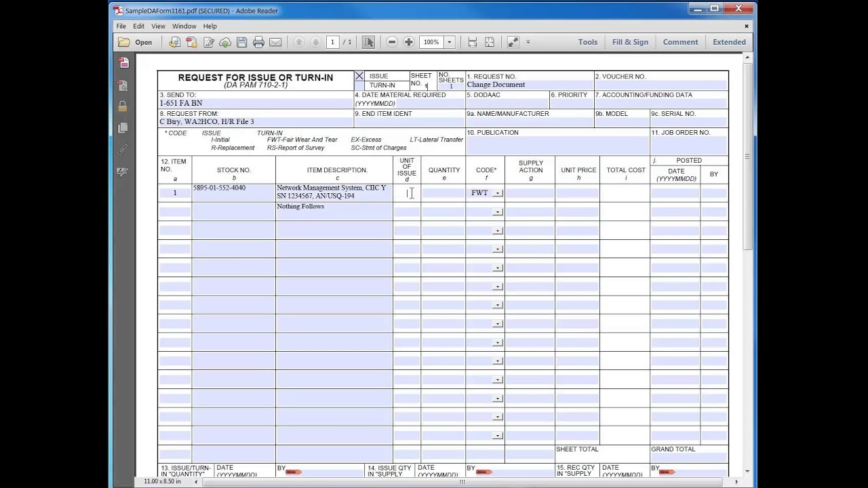Click the fit one full page icon
The width and height of the screenshot is (868, 488).
pyautogui.click(x=490, y=42)
